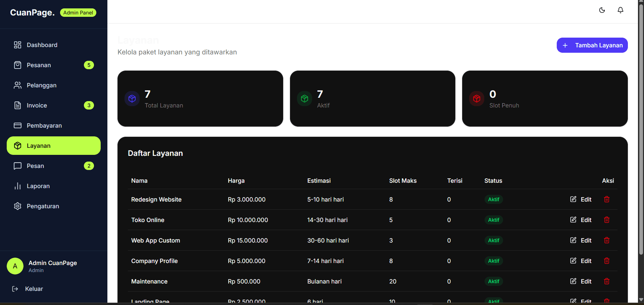The image size is (644, 305).
Task: Click the Tambah Layanan button
Action: 592,45
